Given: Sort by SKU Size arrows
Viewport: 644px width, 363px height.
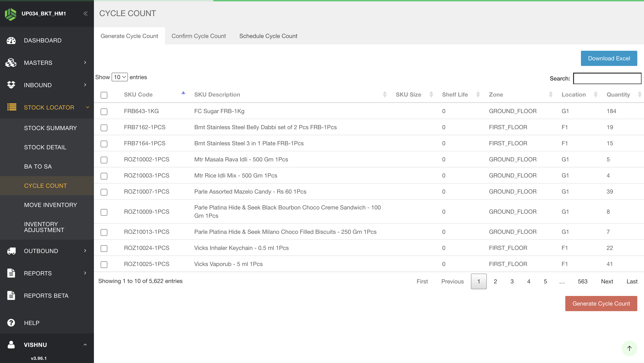Looking at the screenshot, I should click(431, 94).
